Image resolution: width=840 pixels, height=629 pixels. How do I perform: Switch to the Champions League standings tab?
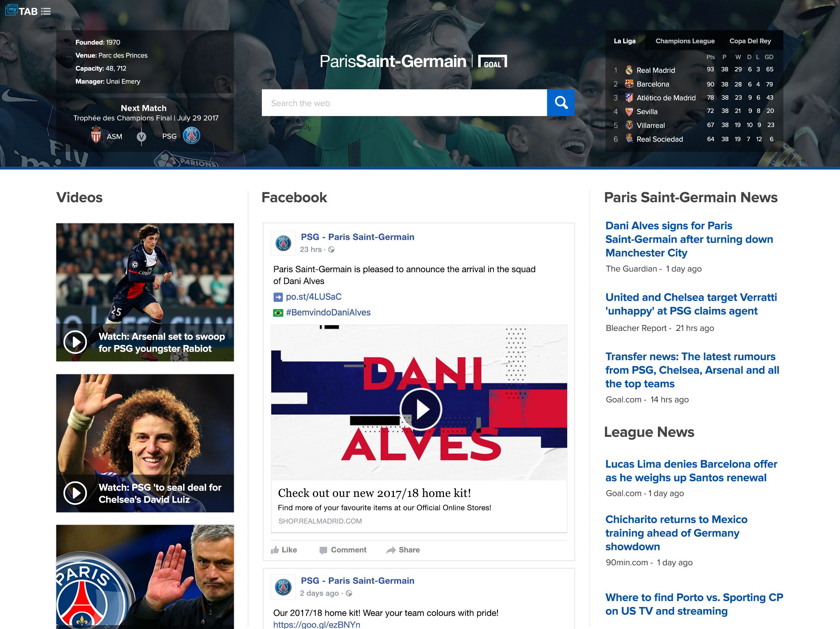click(x=685, y=41)
